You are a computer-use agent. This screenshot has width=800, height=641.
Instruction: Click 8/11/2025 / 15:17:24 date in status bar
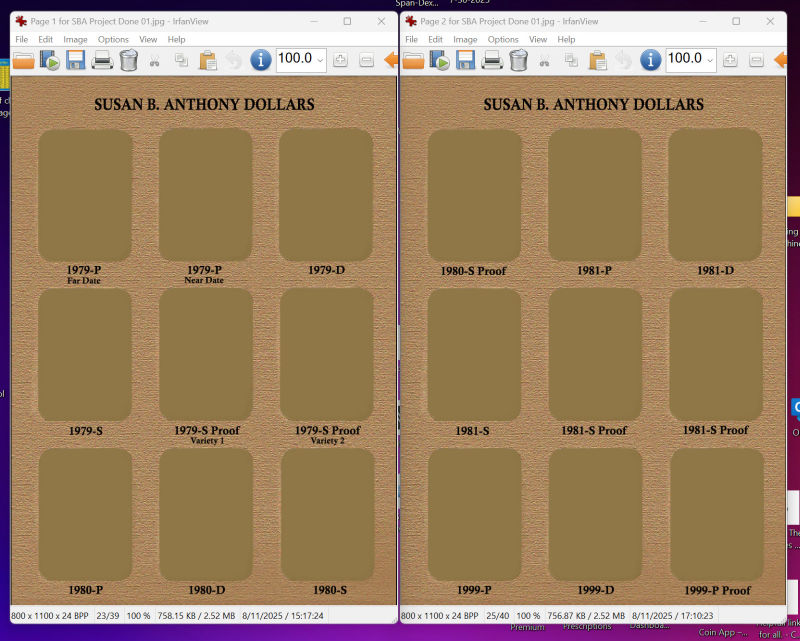(x=283, y=616)
